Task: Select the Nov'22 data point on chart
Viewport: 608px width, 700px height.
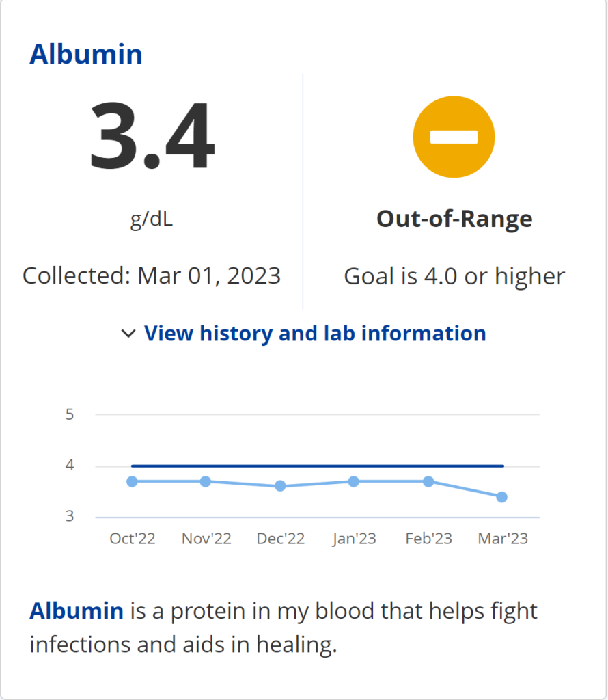Action: point(206,481)
